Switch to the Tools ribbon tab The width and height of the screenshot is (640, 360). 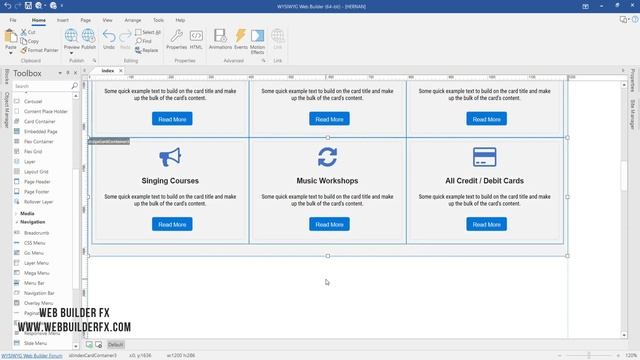pos(158,20)
